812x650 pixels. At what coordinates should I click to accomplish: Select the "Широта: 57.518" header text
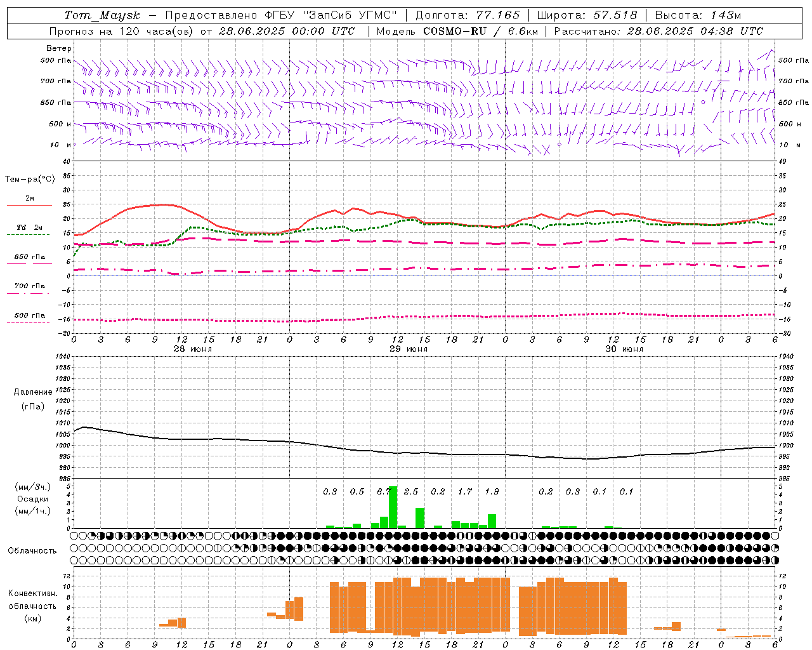click(587, 15)
